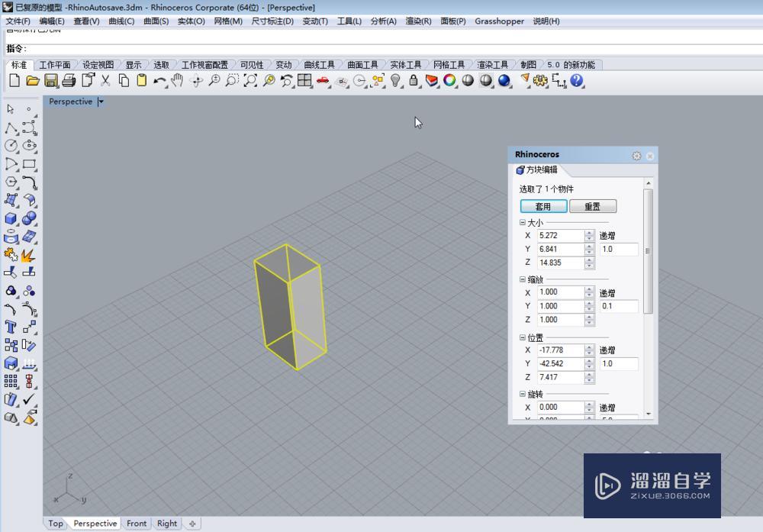The image size is (763, 532).
Task: Close the Rhinoceros panel
Action: coord(649,156)
